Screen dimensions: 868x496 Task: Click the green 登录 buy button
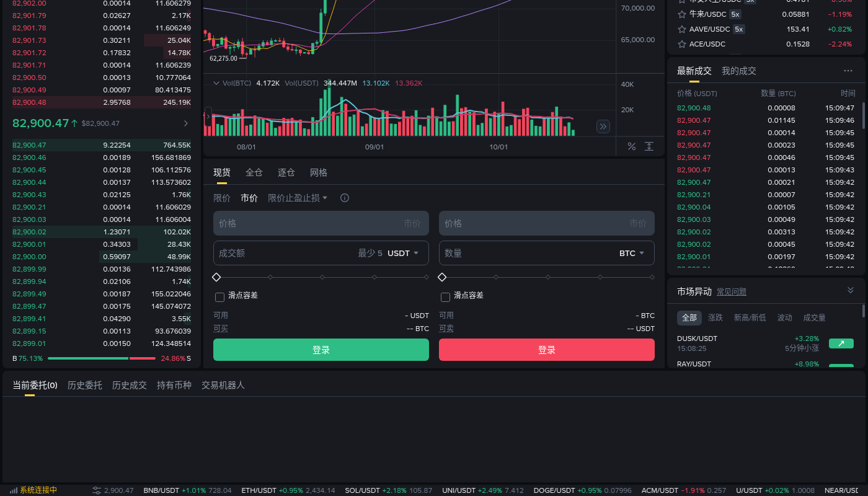(x=321, y=350)
